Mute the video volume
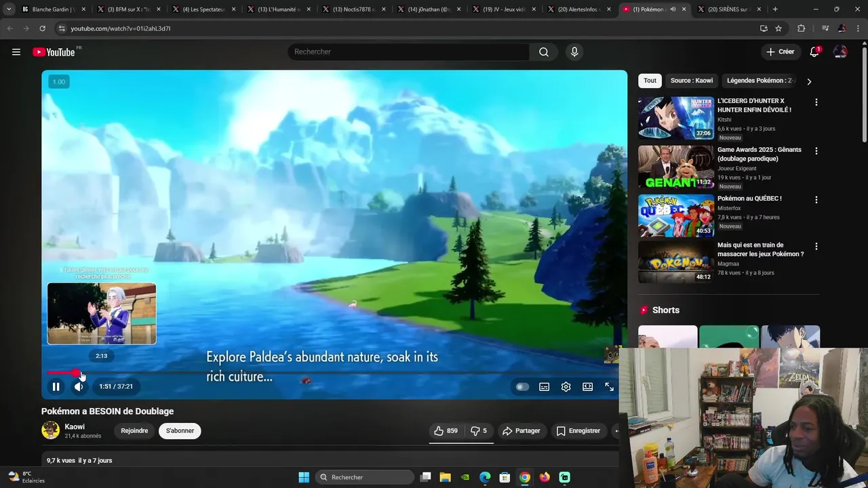 pos(79,386)
